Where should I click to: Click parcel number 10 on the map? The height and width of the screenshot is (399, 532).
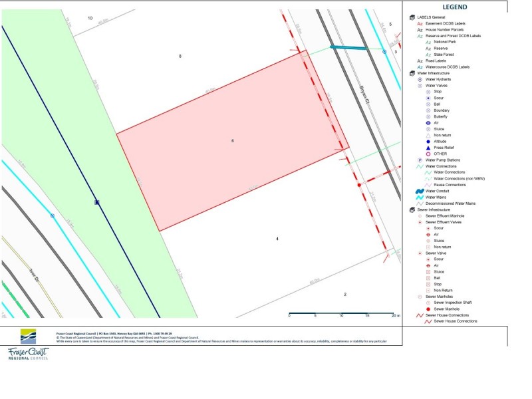click(x=90, y=19)
